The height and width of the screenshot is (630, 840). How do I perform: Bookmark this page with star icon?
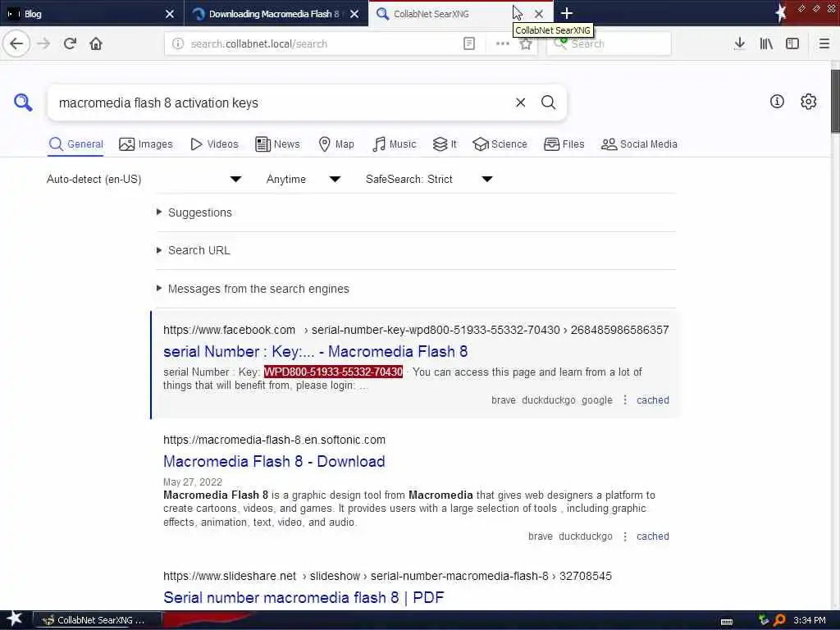point(526,44)
